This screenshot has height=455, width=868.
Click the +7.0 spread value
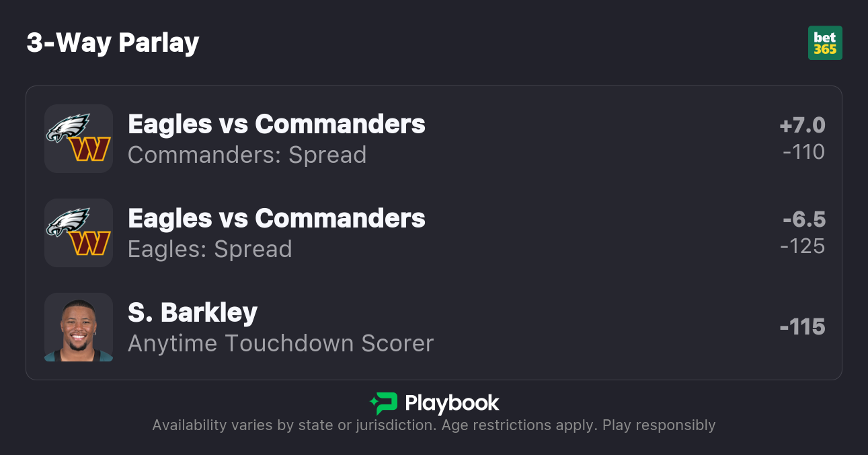point(802,125)
